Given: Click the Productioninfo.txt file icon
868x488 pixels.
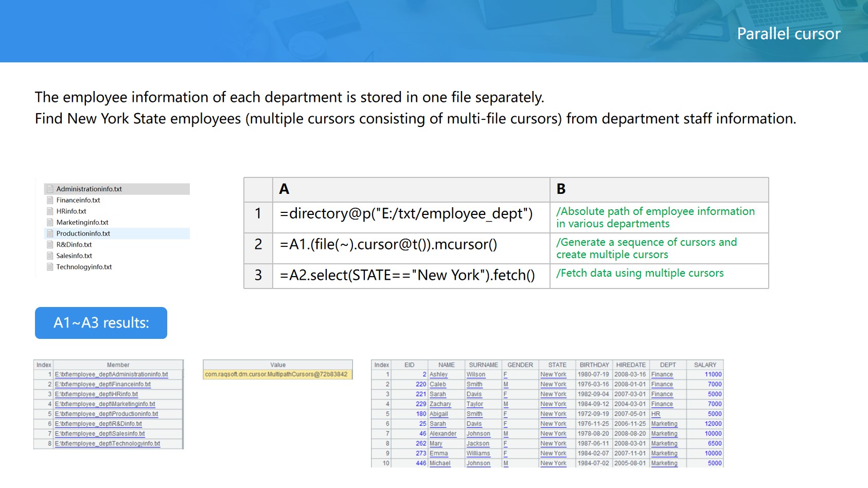Looking at the screenshot, I should pos(50,233).
